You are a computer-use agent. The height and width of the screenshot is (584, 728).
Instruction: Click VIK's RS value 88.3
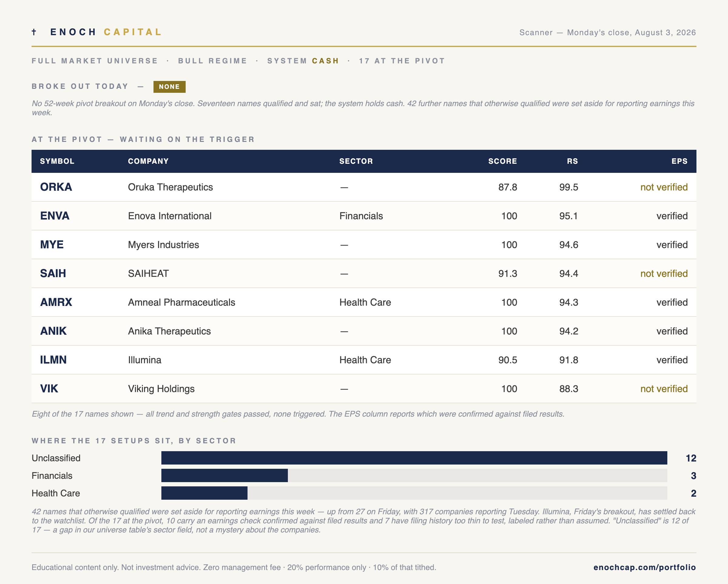tap(569, 388)
